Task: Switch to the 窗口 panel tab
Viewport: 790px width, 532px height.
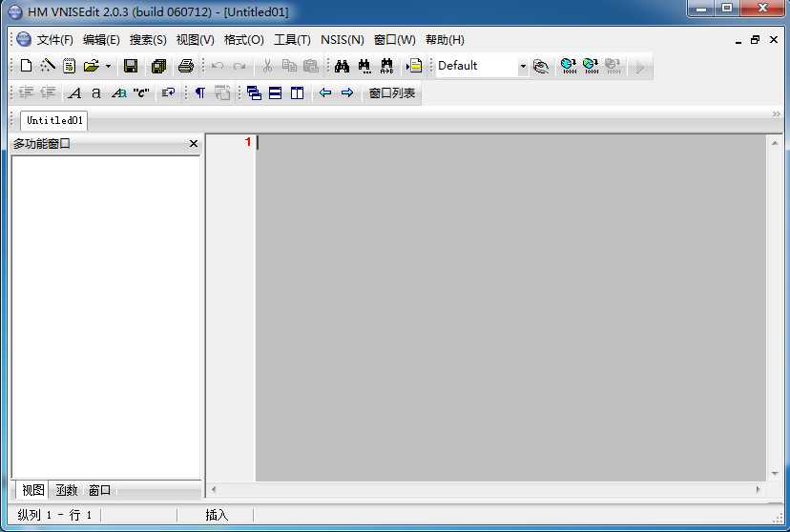Action: [x=100, y=490]
